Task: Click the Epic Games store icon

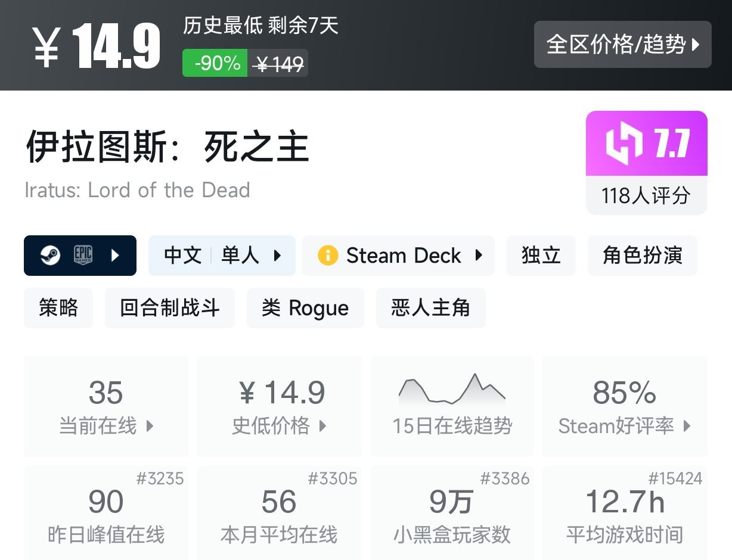Action: point(83,256)
